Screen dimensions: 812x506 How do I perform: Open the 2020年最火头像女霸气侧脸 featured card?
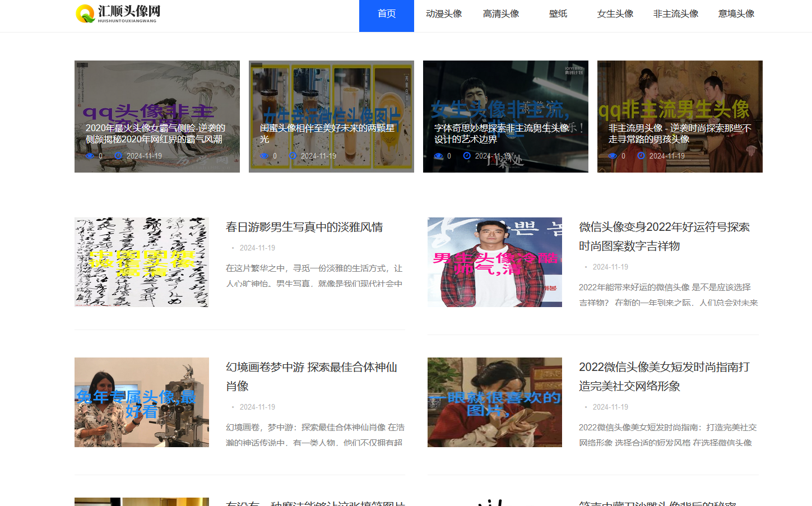(157, 117)
